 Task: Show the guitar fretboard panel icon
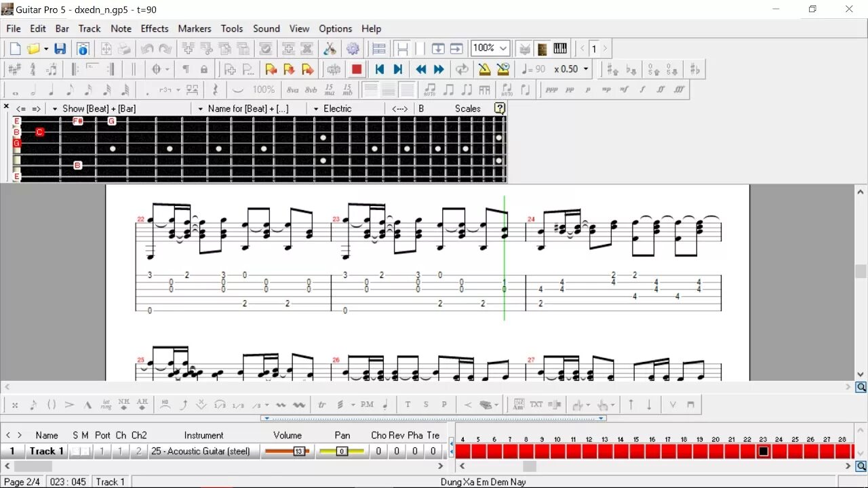click(542, 49)
